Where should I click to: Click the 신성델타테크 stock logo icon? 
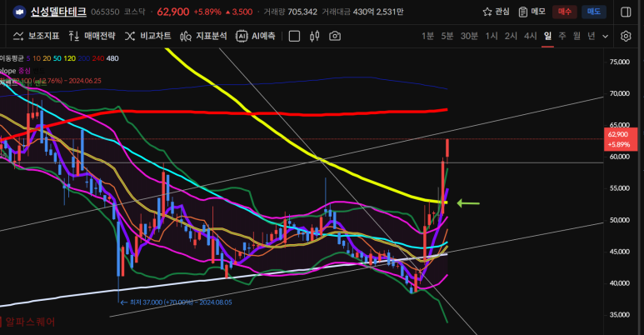19,12
